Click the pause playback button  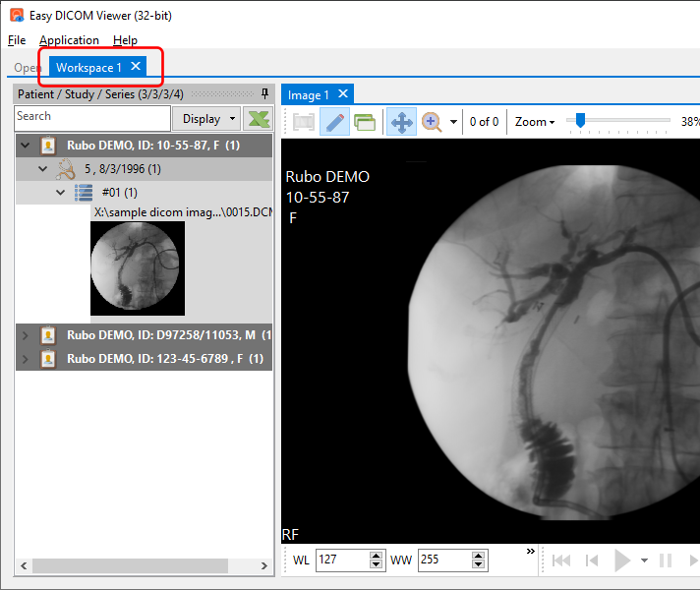click(666, 560)
